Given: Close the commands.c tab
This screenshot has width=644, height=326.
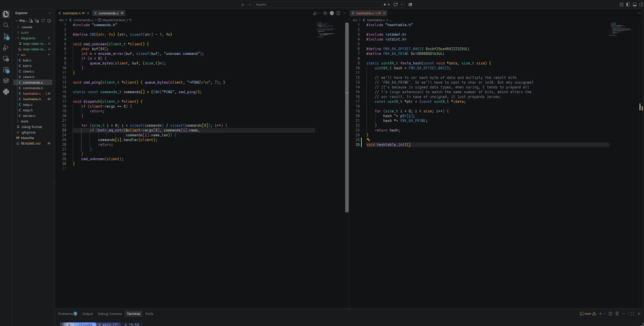Looking at the screenshot, I should click(x=122, y=13).
